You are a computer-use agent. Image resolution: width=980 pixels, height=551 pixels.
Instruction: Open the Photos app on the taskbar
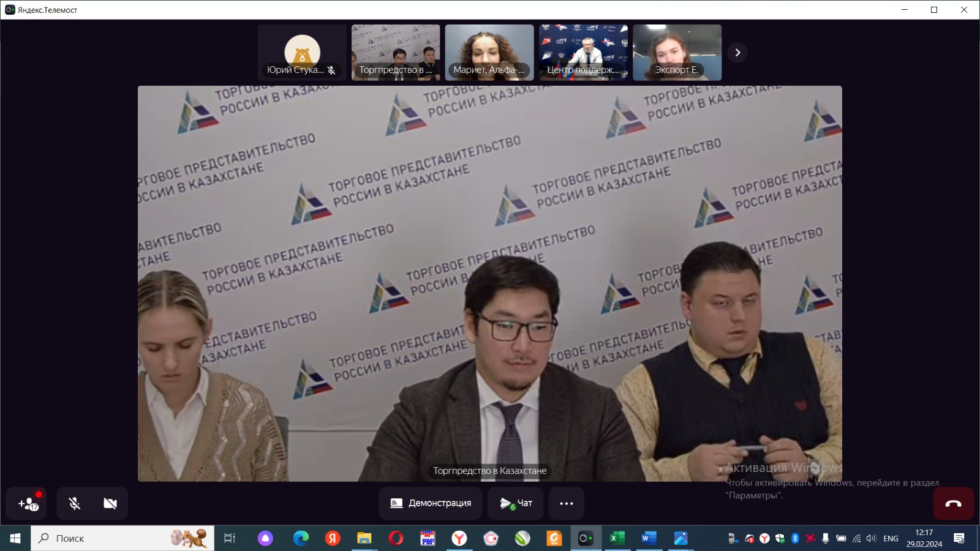pos(680,538)
